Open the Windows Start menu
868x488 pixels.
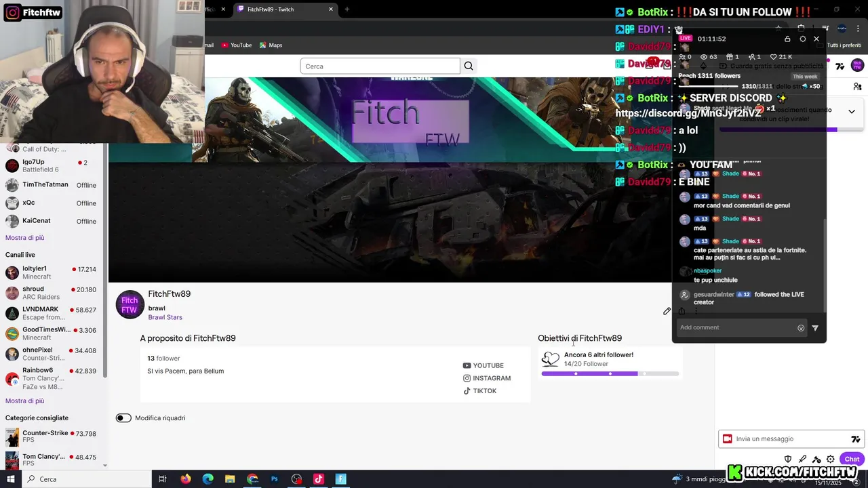11,479
